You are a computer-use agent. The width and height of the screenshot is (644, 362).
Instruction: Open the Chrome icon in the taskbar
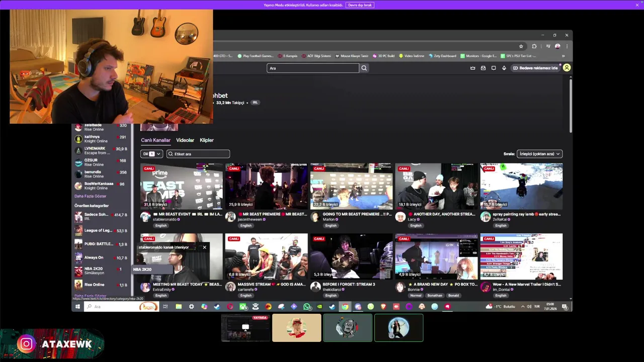coord(345,307)
